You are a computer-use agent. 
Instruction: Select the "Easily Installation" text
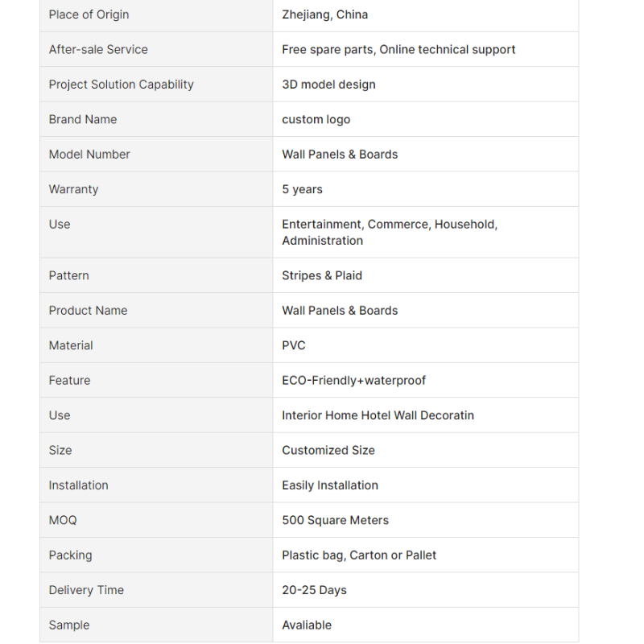coord(330,485)
